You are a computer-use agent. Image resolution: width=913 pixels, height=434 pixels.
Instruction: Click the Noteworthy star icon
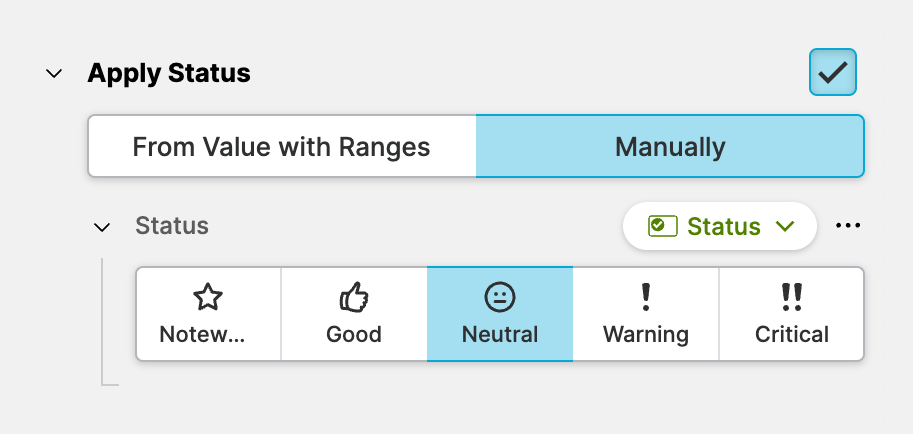click(208, 296)
